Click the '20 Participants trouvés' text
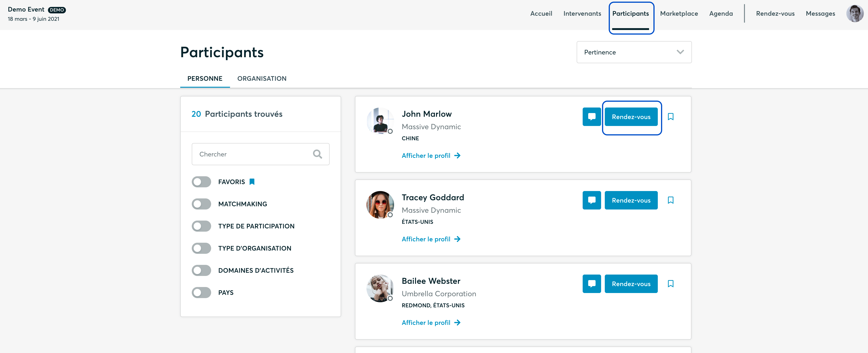 click(236, 114)
